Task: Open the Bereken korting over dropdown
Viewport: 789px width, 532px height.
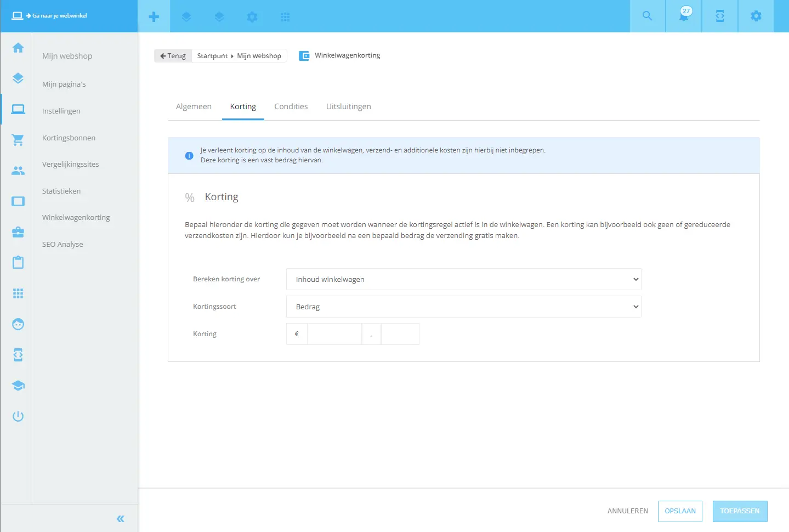Action: [464, 279]
